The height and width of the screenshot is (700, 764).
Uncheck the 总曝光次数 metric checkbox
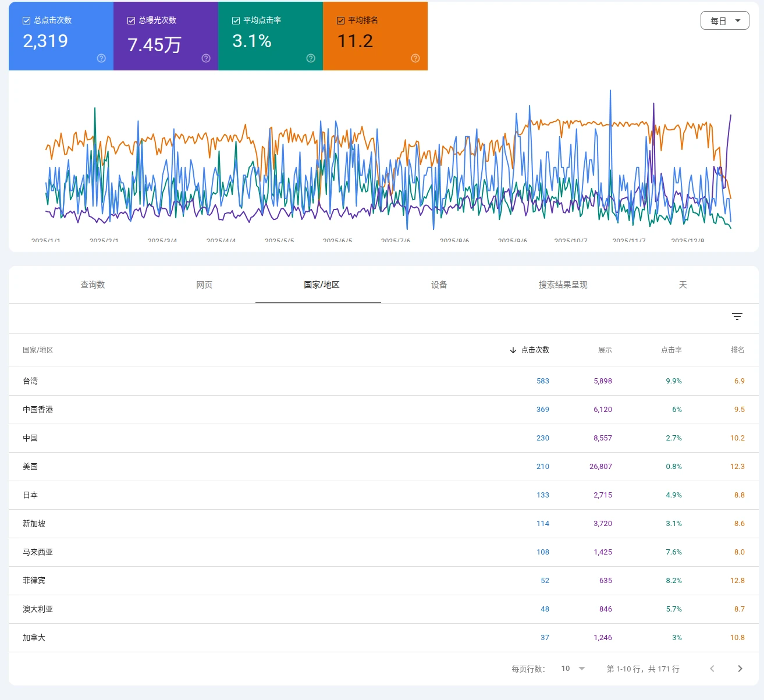click(x=131, y=20)
